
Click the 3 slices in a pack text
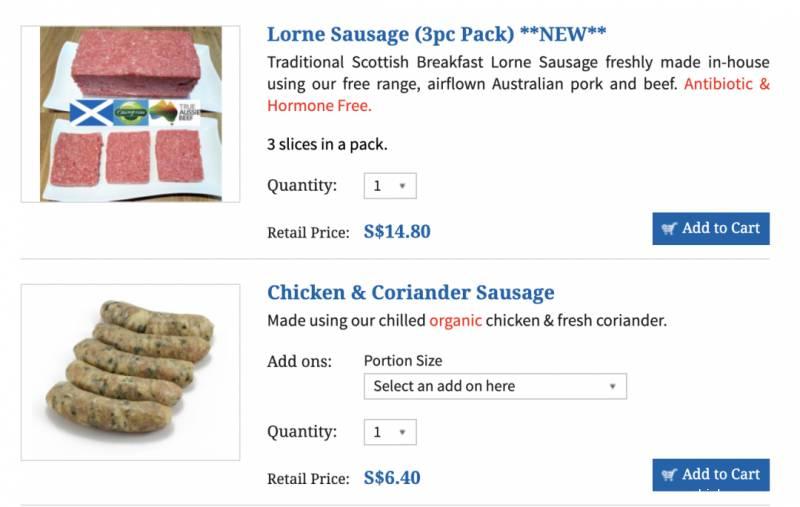click(327, 144)
